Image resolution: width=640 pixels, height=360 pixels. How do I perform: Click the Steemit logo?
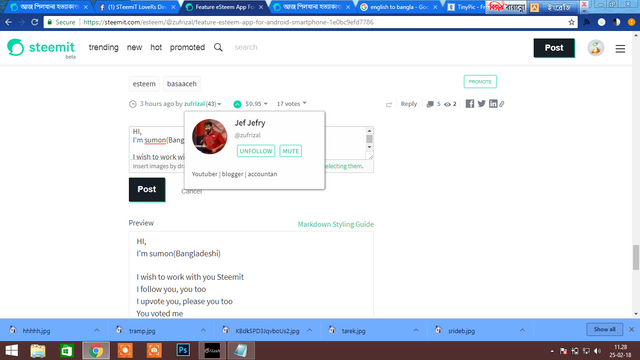pos(41,48)
